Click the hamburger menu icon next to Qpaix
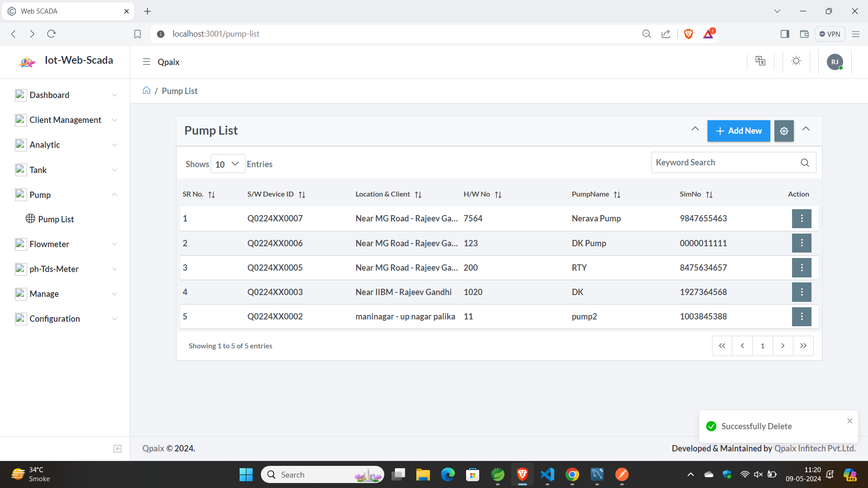Image resolution: width=868 pixels, height=488 pixels. coord(146,62)
